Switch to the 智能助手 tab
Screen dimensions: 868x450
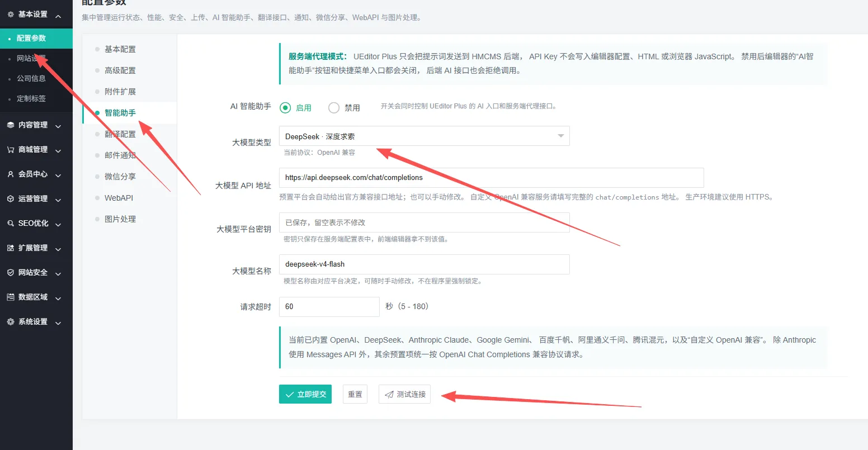[129, 113]
